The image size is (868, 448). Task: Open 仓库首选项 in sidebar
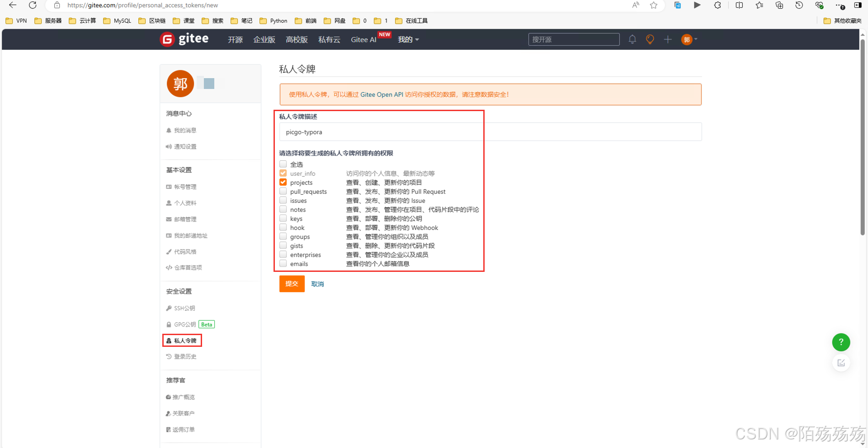tap(184, 268)
